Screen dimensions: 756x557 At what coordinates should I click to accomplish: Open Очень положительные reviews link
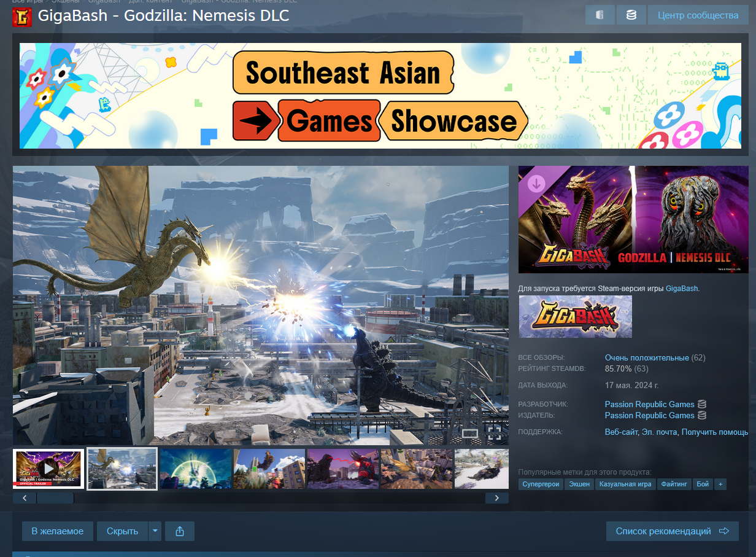pos(647,357)
